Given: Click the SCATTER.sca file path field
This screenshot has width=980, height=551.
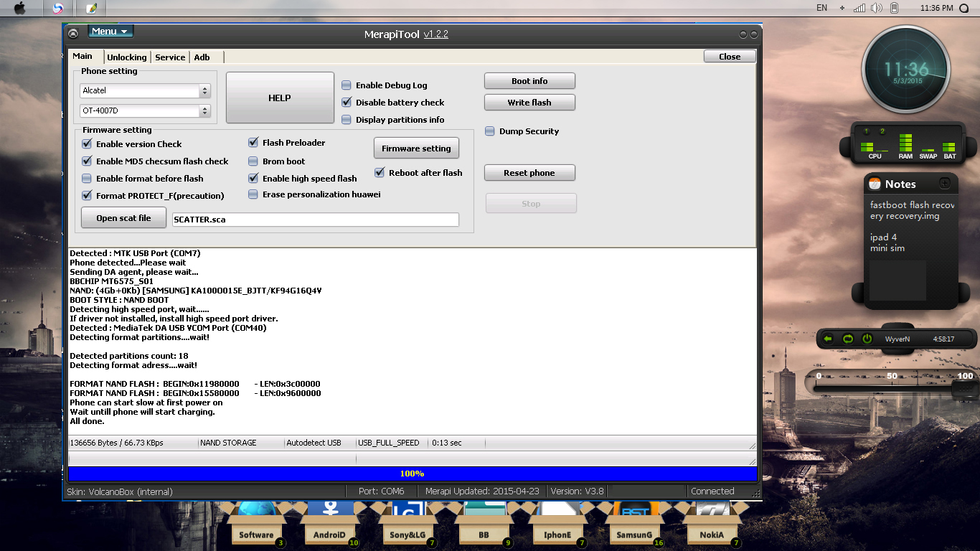Looking at the screenshot, I should coord(316,220).
